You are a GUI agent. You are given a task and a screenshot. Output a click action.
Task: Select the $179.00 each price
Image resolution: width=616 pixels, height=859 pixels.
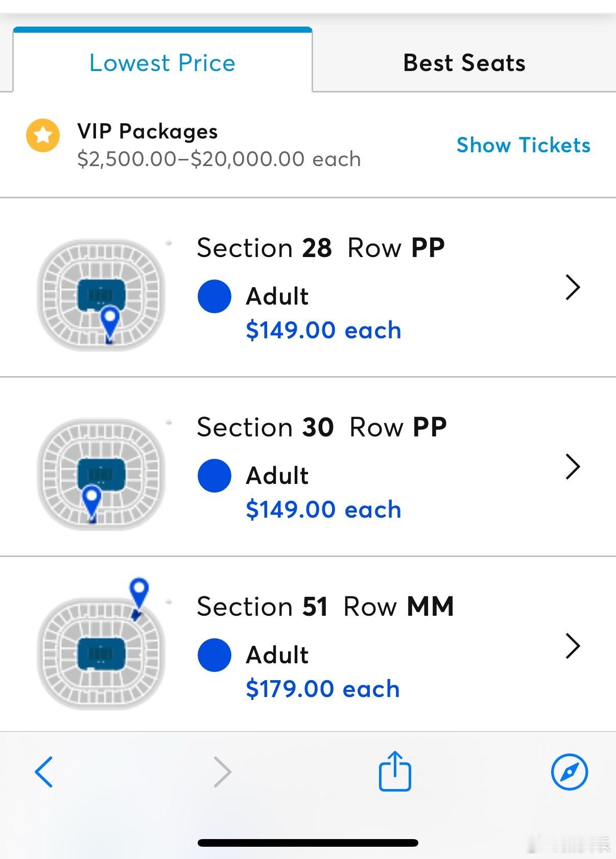322,689
